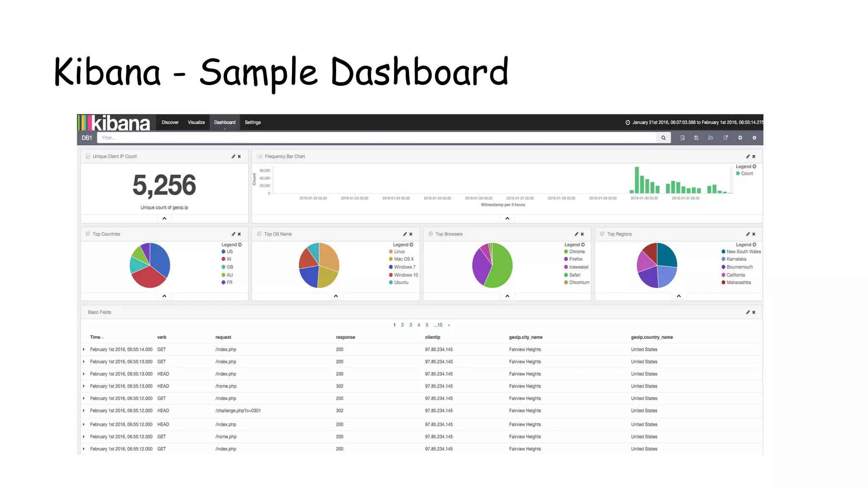Click the 5,256 unique count metric
Screen dimensions: 868x488
click(164, 186)
